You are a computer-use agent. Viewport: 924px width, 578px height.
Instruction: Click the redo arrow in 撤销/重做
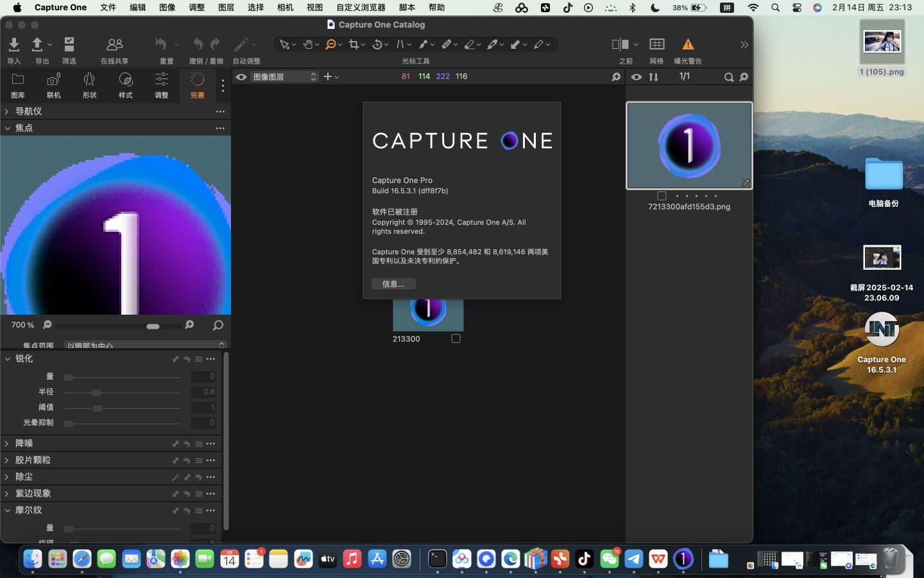215,44
